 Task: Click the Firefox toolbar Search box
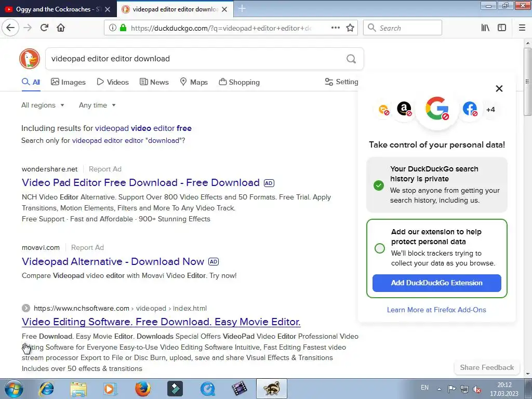coord(403,28)
